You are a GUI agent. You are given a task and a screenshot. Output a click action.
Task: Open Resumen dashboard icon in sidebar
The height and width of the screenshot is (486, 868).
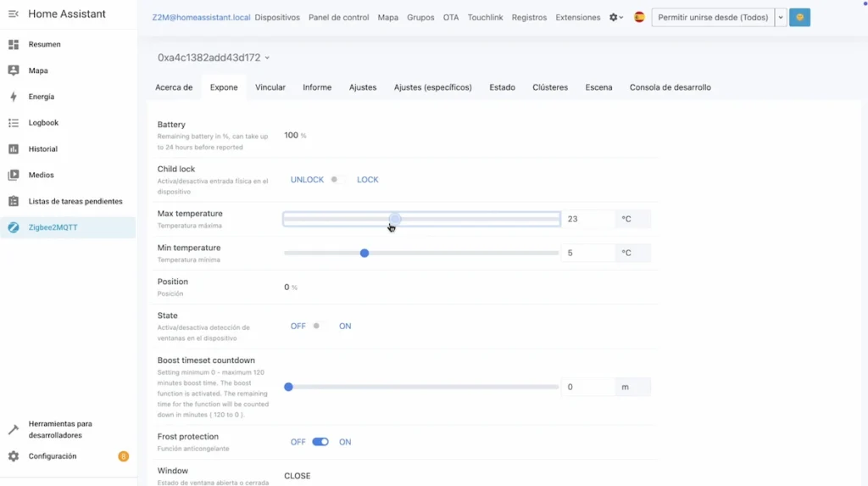click(x=14, y=44)
